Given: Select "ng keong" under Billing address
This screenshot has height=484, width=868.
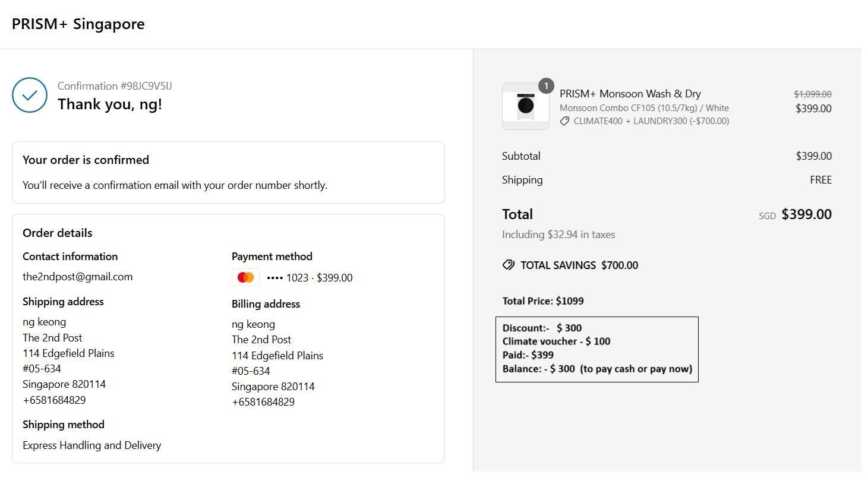Looking at the screenshot, I should pyautogui.click(x=254, y=324).
